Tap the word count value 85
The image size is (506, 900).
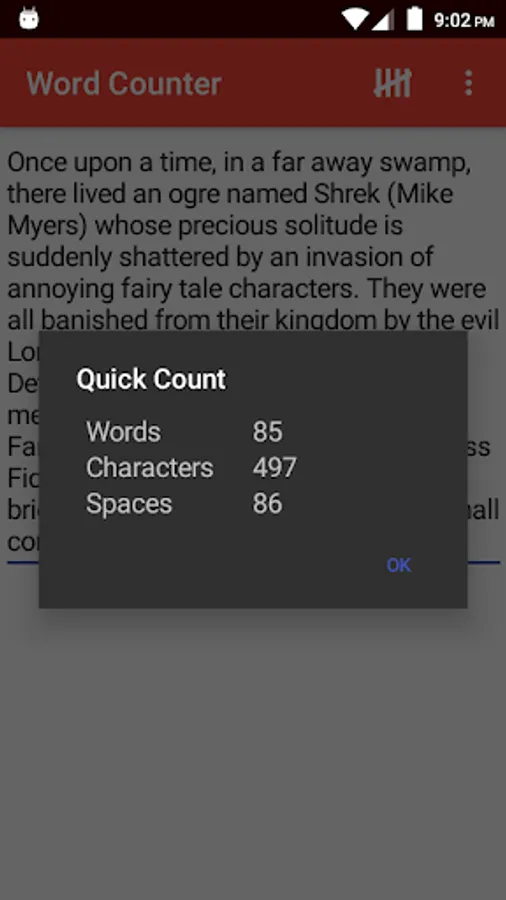tap(267, 432)
